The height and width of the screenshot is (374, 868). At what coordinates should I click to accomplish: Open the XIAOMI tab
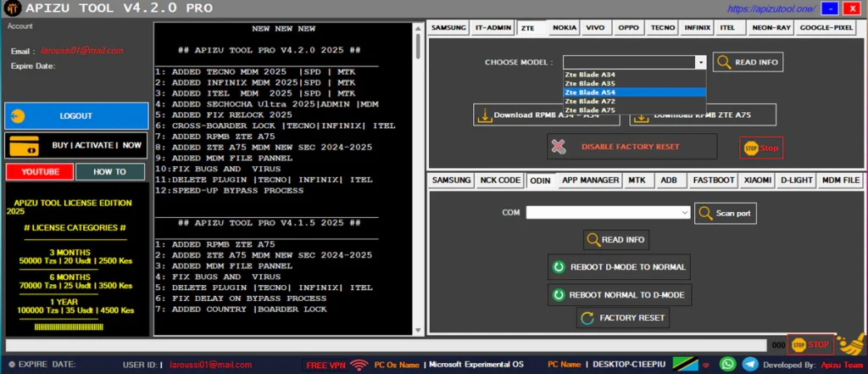point(756,180)
